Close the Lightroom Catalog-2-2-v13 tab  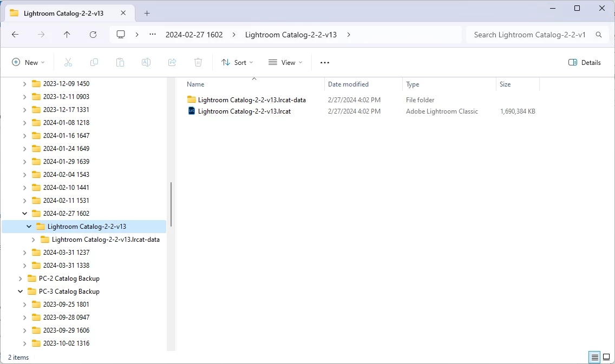click(123, 13)
